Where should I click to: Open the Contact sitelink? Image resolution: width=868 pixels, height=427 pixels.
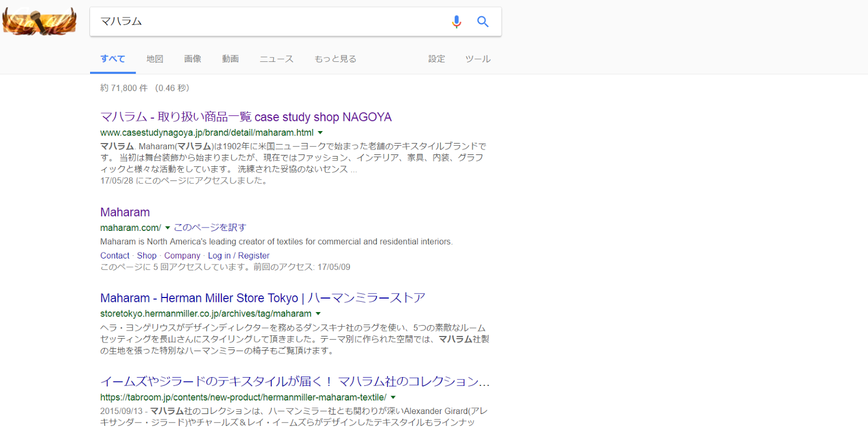click(x=115, y=256)
